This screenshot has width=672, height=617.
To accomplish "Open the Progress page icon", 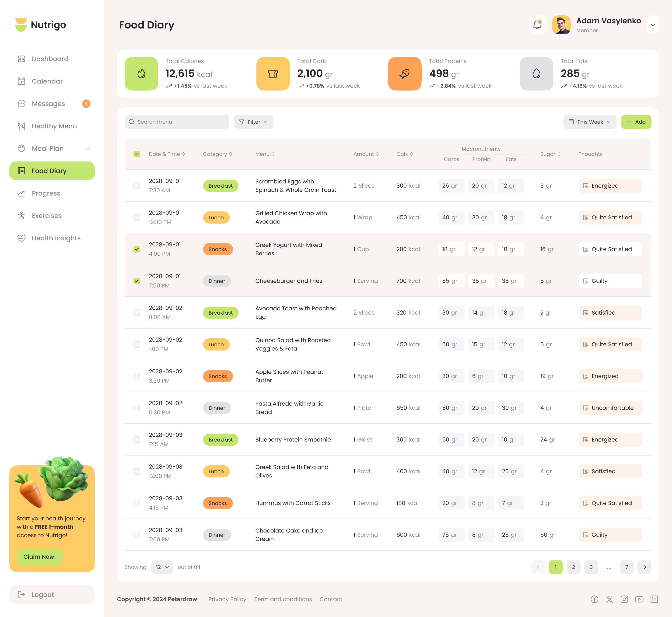I will pos(21,193).
